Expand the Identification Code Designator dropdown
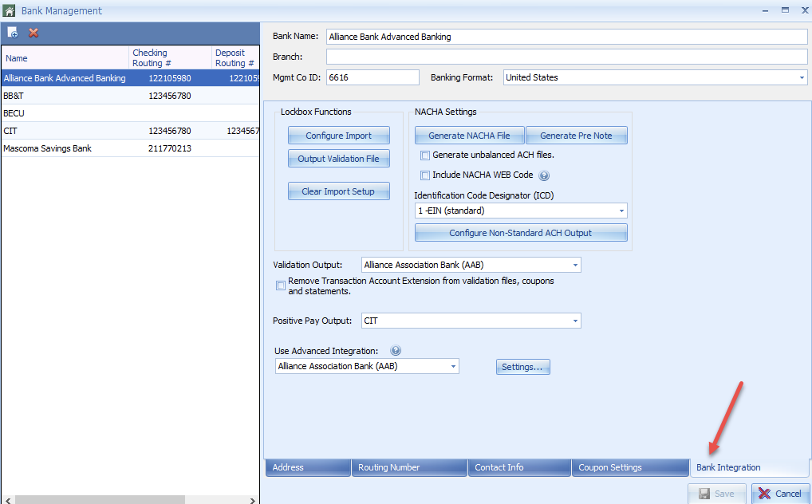Screen dimensions: 812x504 [x=621, y=211]
